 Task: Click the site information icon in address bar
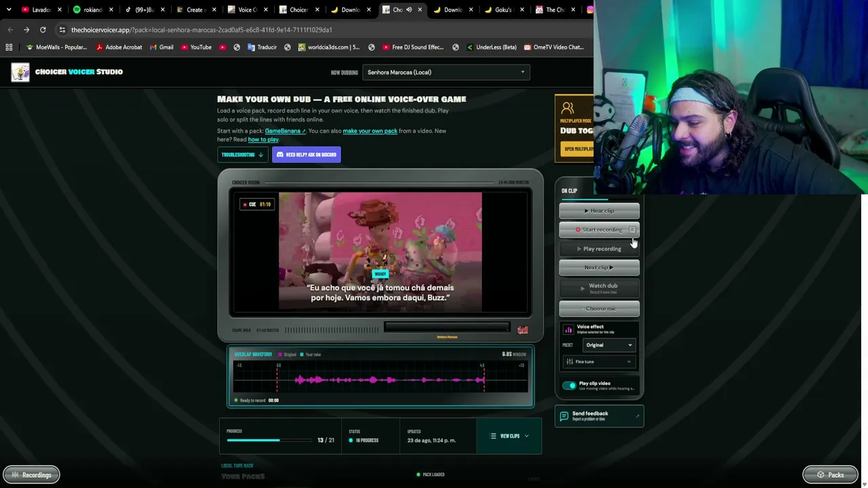(x=62, y=30)
